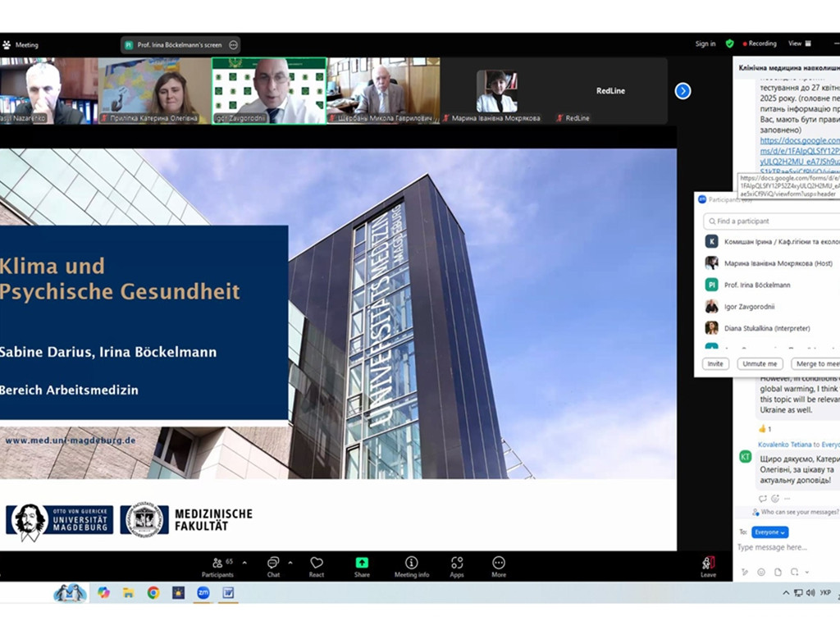Click the green encryption shield icon

click(x=729, y=44)
